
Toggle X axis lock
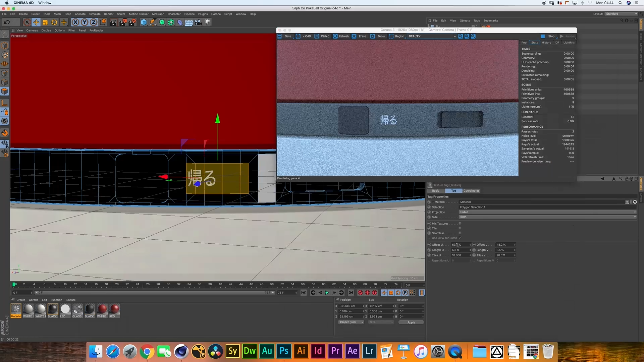[x=75, y=22]
